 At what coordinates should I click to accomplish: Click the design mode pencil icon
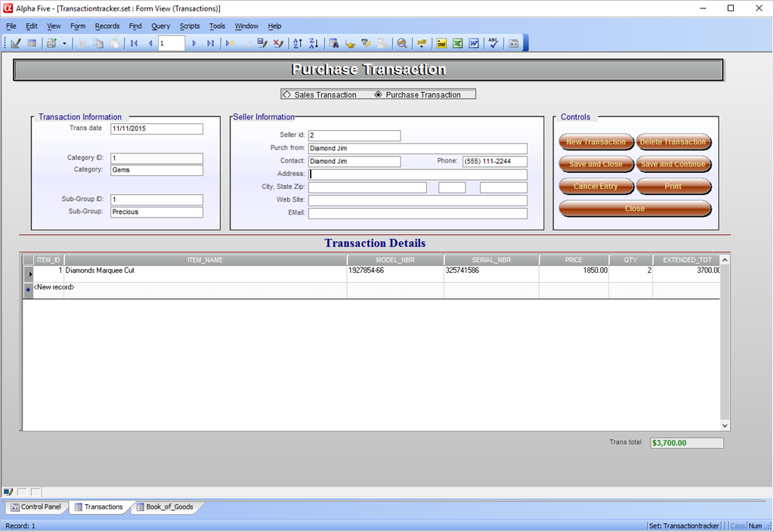pos(15,43)
